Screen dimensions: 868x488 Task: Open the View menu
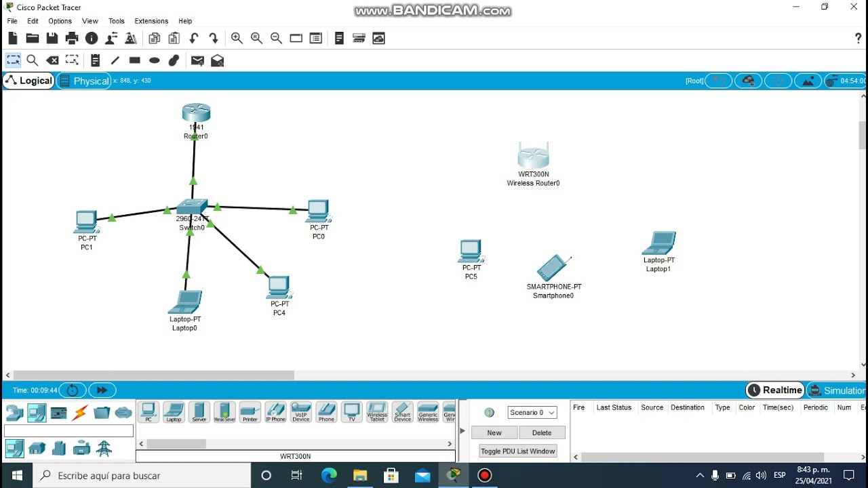90,21
